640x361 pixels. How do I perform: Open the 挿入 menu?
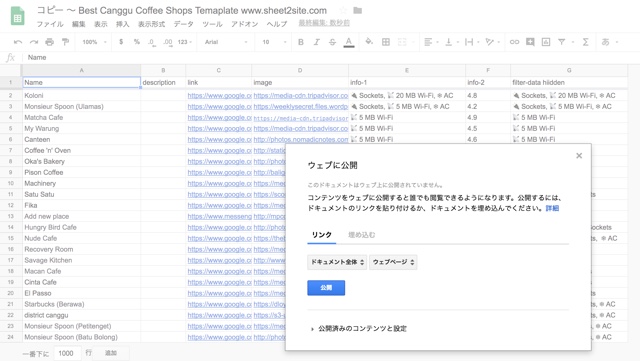(122, 24)
